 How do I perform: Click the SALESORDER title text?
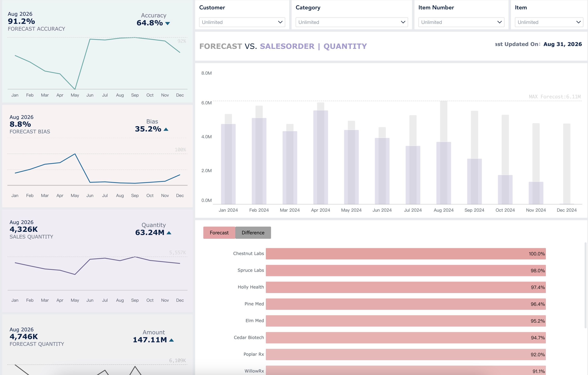(x=287, y=46)
